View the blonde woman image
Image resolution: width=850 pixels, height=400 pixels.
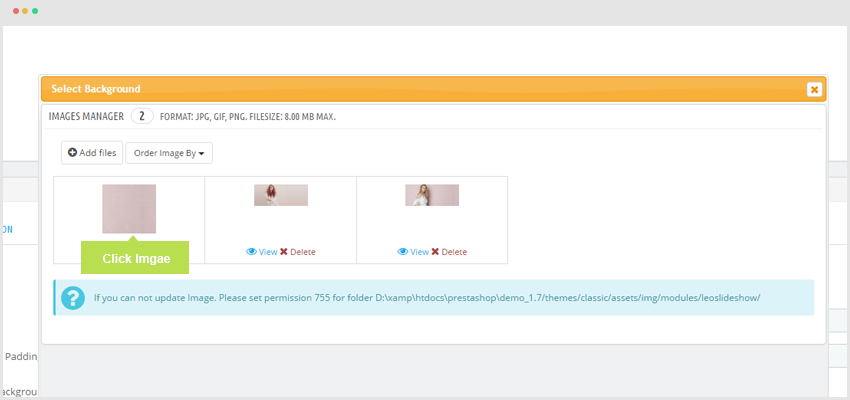click(413, 252)
